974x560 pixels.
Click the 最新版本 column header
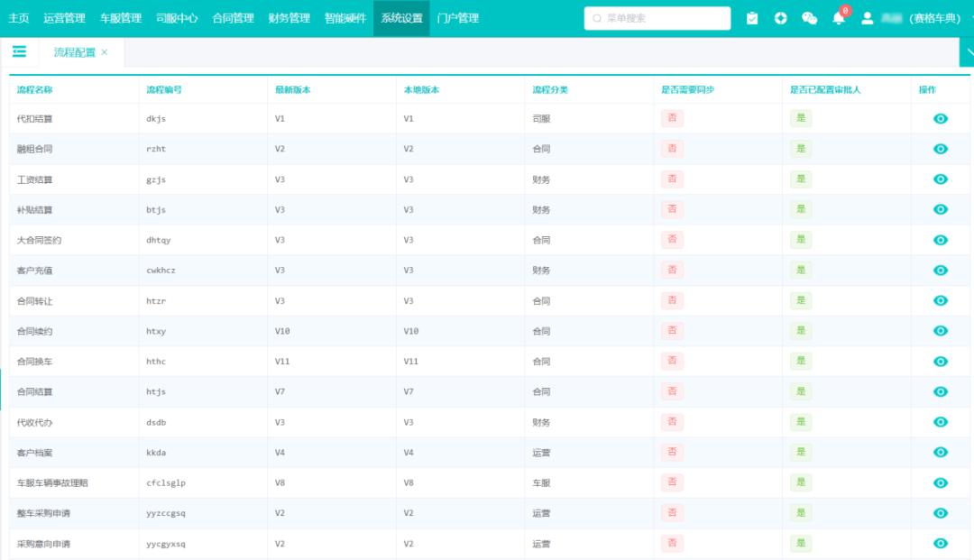(292, 90)
